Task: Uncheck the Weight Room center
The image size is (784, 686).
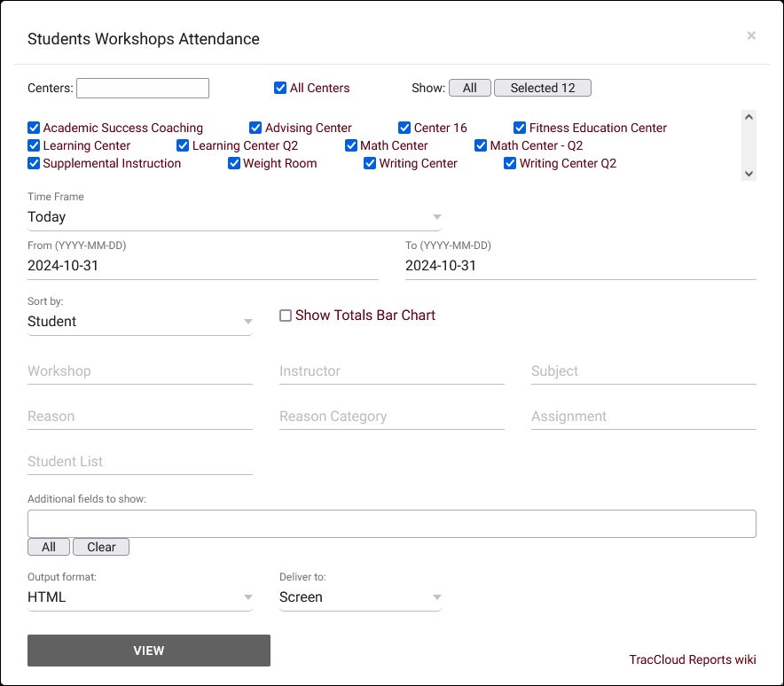Action: coord(234,163)
